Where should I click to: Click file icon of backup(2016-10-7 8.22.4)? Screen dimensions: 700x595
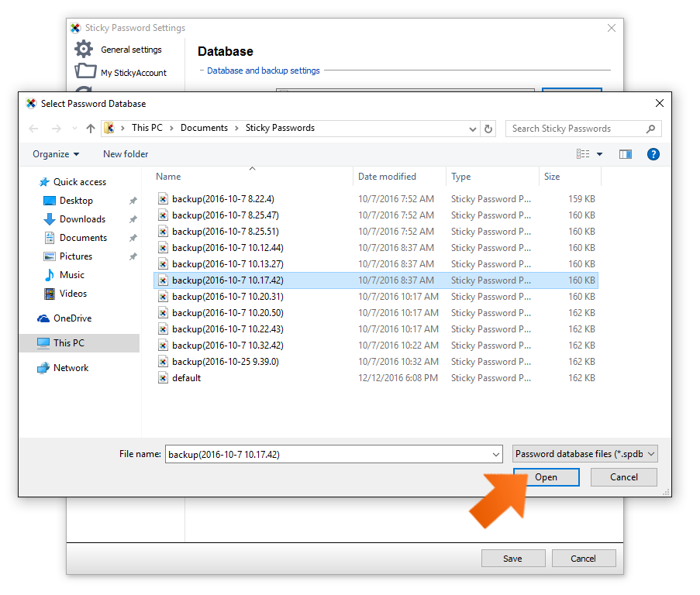click(163, 199)
